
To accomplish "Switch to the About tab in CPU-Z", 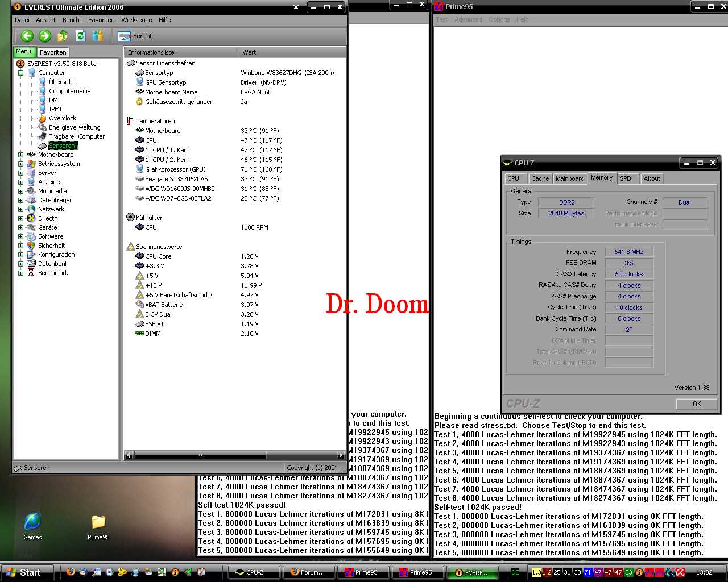I will (x=652, y=178).
